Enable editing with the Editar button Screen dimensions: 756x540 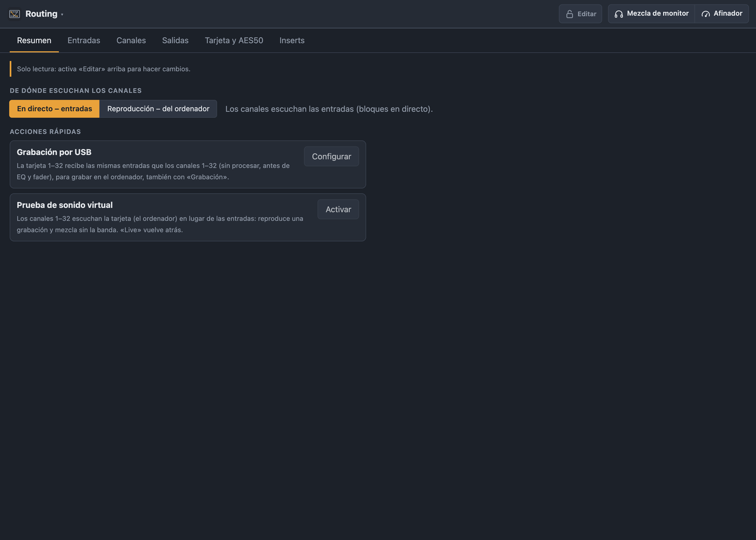click(580, 14)
